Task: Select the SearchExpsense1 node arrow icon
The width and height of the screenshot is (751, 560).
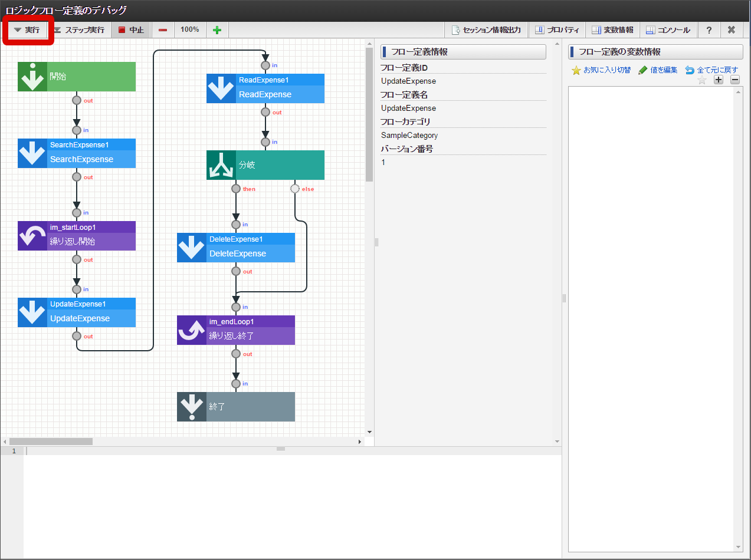Action: point(32,153)
